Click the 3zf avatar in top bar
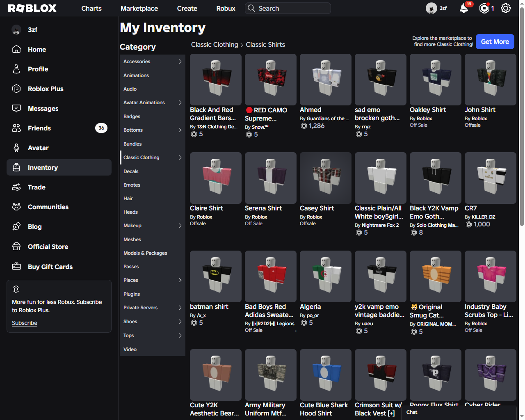The image size is (525, 420). point(431,8)
